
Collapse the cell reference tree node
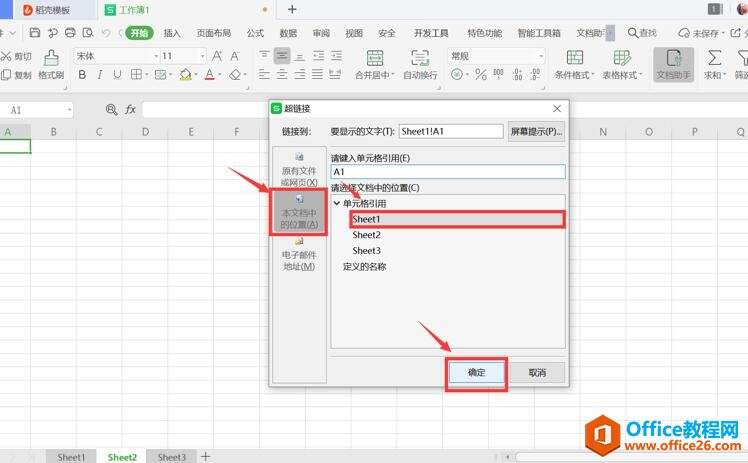click(x=337, y=204)
